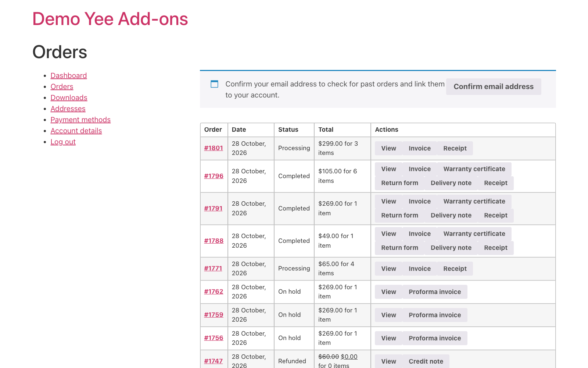The height and width of the screenshot is (368, 588).
Task: Click Confirm email address button
Action: [x=494, y=86]
